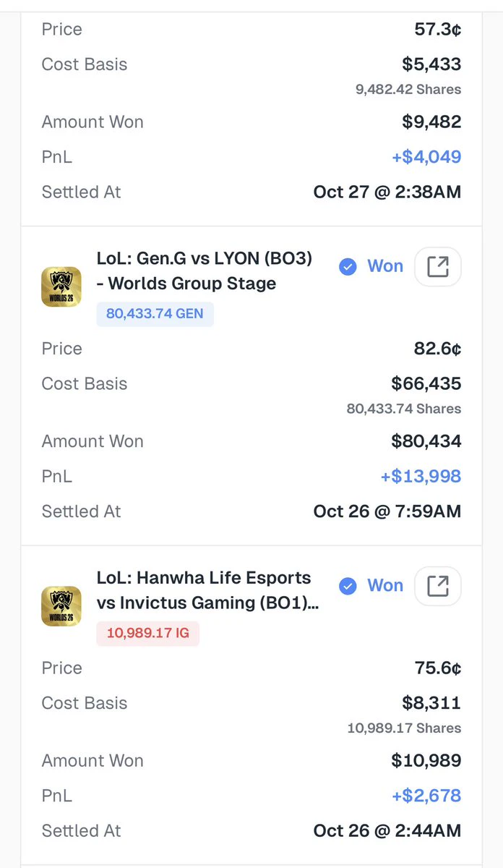Open external link for Gen.G vs LYON
503x868 pixels.
pos(438,267)
